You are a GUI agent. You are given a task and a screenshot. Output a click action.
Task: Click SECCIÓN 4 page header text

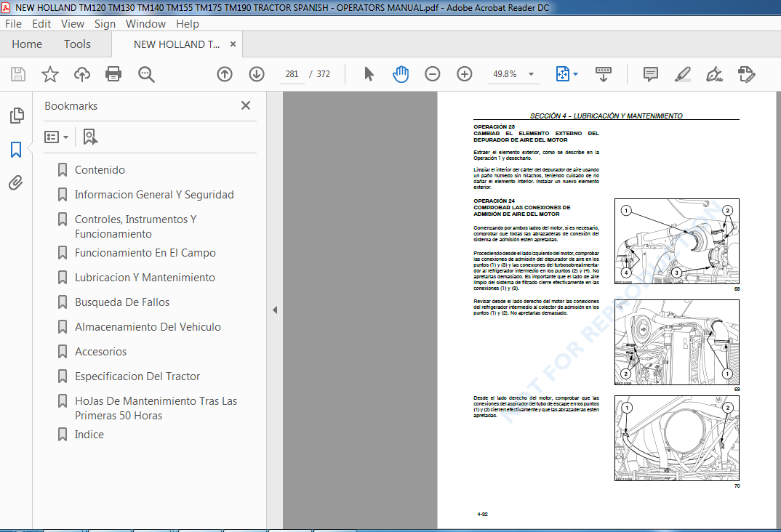[606, 116]
